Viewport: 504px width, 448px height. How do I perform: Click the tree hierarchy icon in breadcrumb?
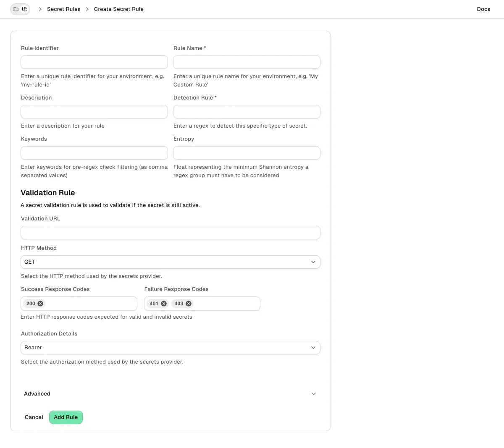click(24, 9)
